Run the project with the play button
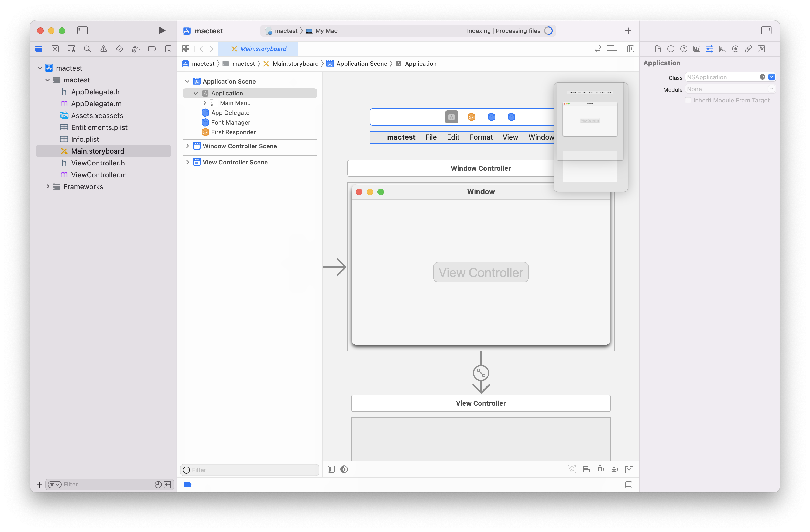The image size is (810, 532). pyautogui.click(x=162, y=31)
